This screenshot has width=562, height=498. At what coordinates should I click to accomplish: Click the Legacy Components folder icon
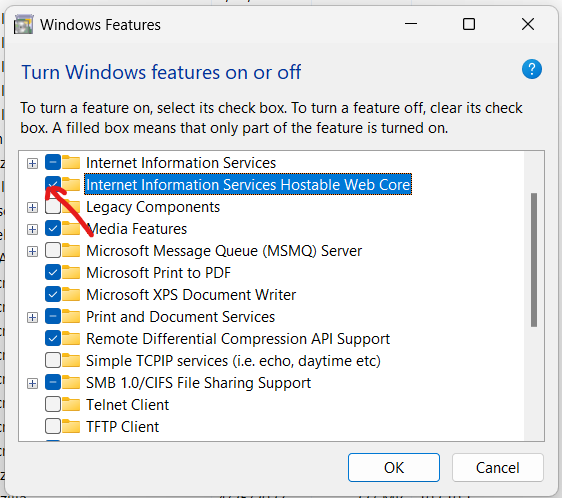click(x=72, y=207)
